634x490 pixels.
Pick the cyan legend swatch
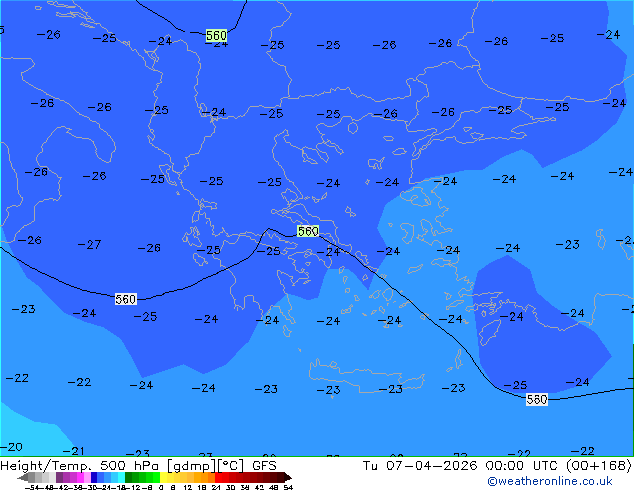pos(122,477)
